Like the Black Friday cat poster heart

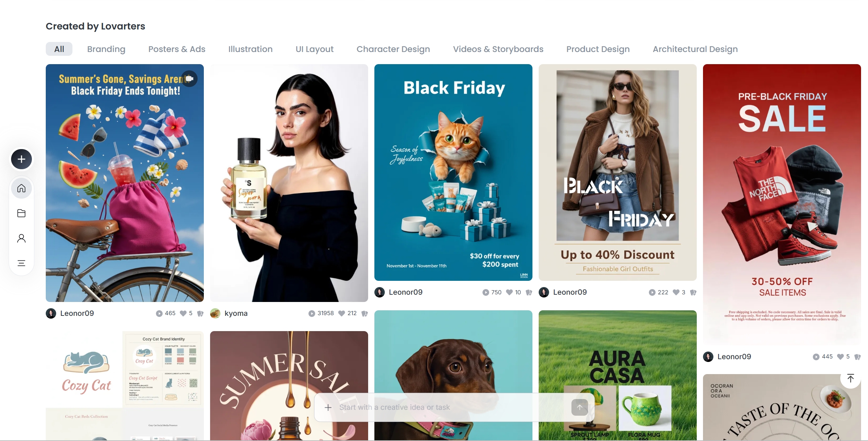[509, 292]
